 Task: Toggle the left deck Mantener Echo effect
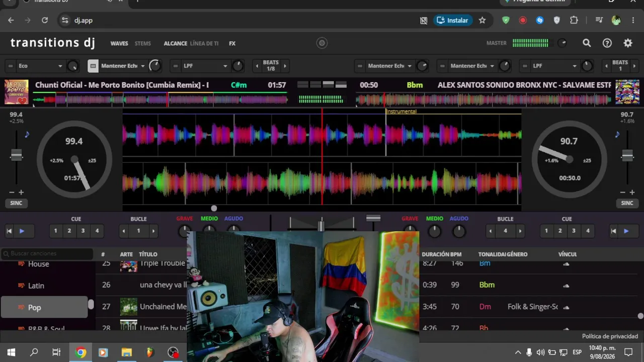(x=93, y=66)
